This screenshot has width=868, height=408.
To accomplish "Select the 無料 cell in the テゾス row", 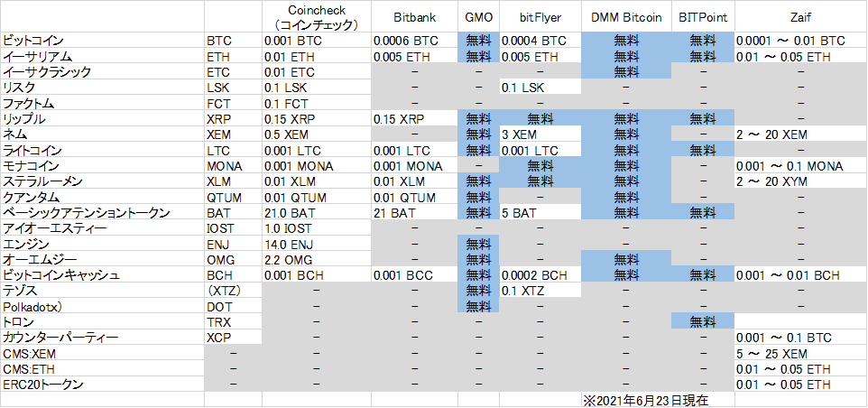I will 478,291.
